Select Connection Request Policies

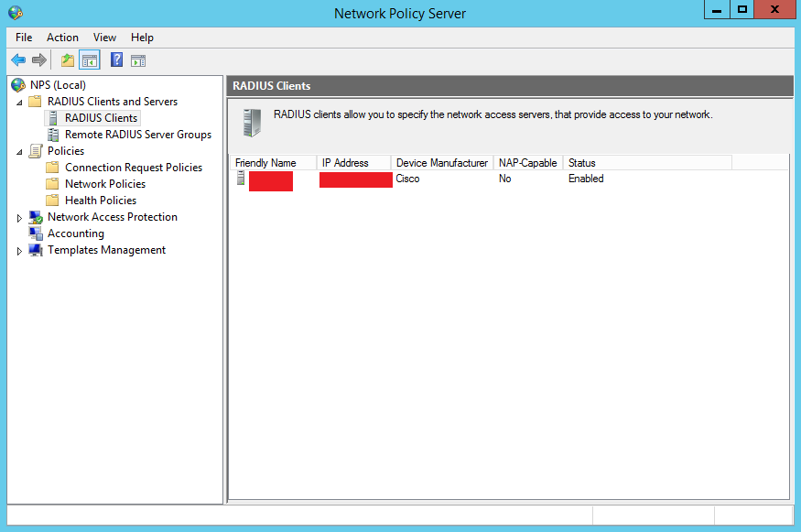click(x=133, y=168)
